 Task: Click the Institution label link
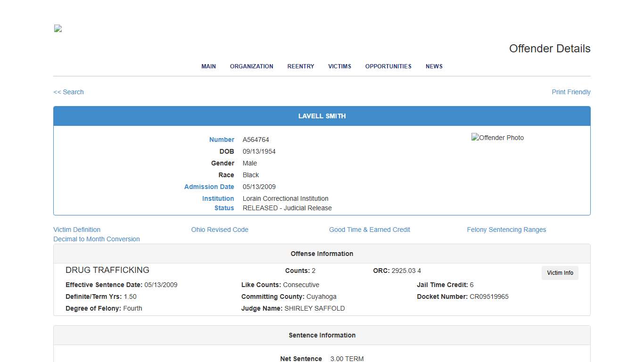click(218, 198)
